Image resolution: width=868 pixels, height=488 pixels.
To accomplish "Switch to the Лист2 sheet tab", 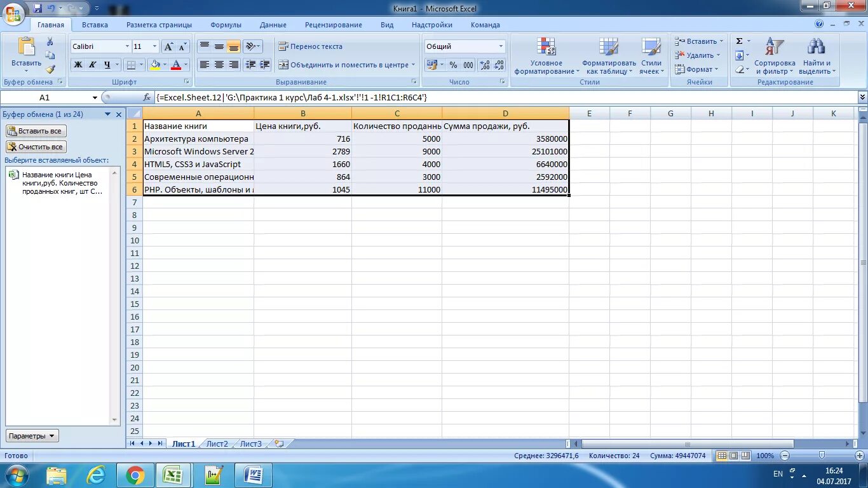I will (217, 444).
